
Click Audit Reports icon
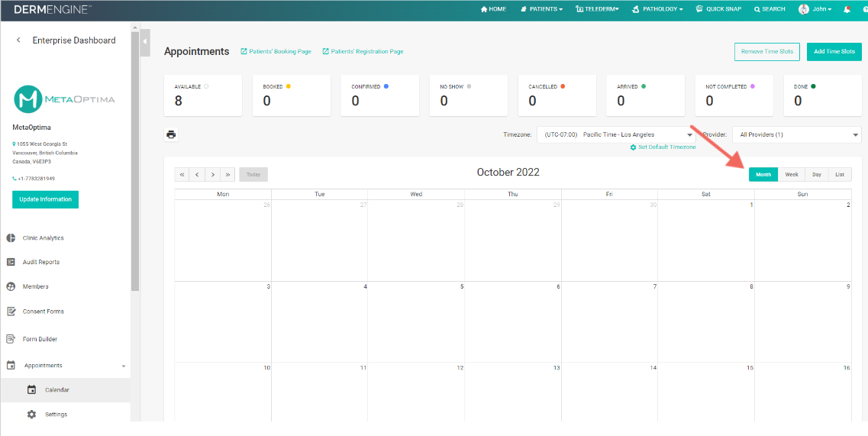click(x=11, y=261)
